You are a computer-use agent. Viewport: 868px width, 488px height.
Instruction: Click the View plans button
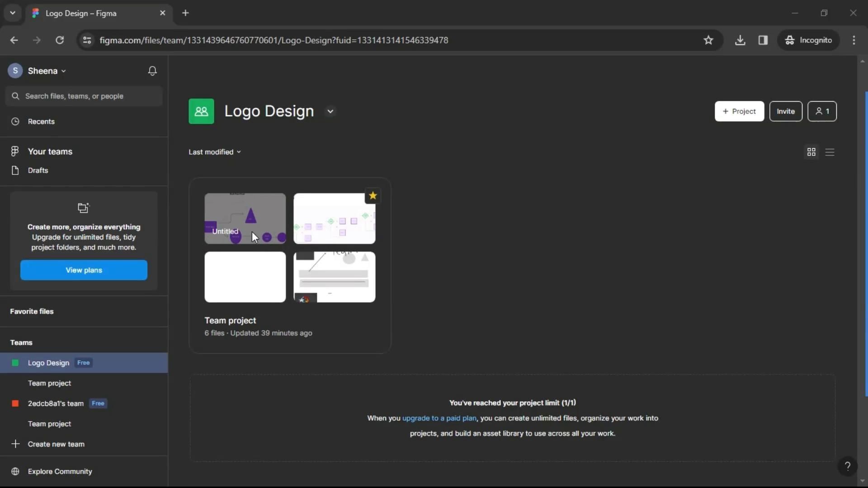pyautogui.click(x=84, y=270)
